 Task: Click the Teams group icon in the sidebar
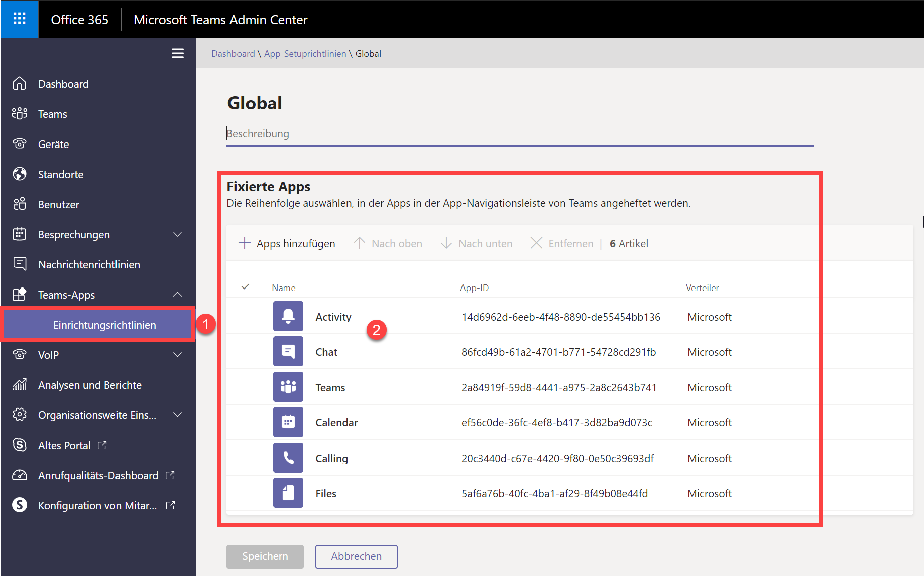(x=20, y=114)
